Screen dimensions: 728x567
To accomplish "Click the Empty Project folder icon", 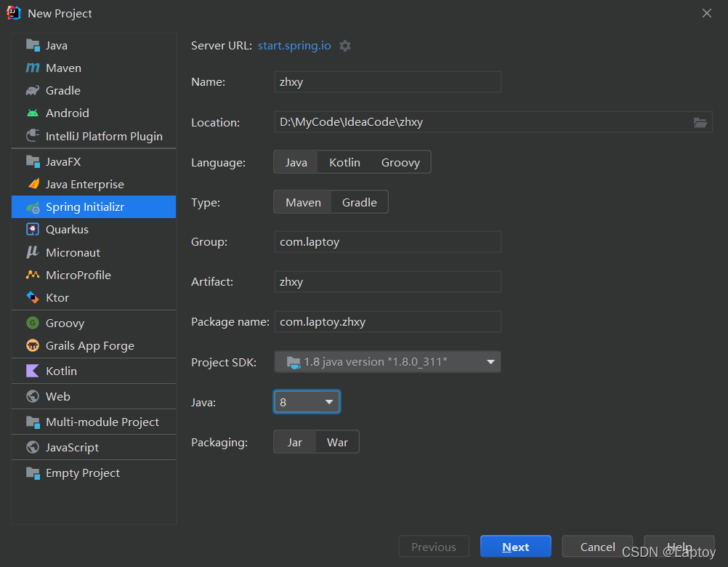I will click(33, 472).
